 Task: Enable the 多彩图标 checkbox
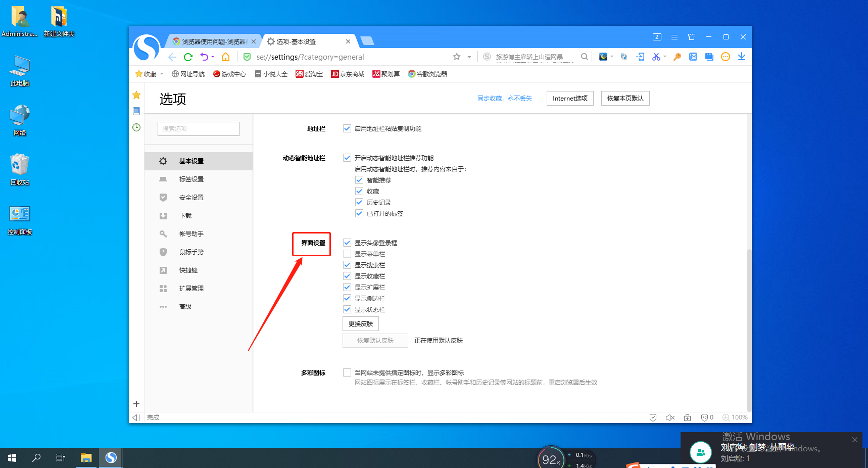(347, 372)
